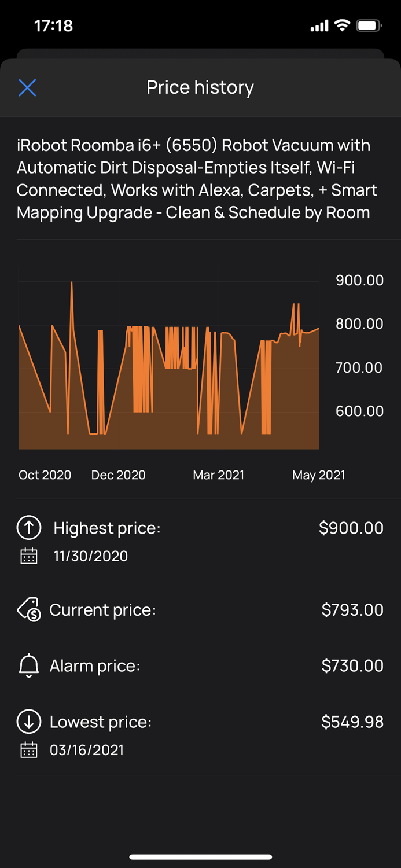Tap the $730.00 alarm price to edit it
Viewport: 401px width, 868px height.
tap(353, 665)
